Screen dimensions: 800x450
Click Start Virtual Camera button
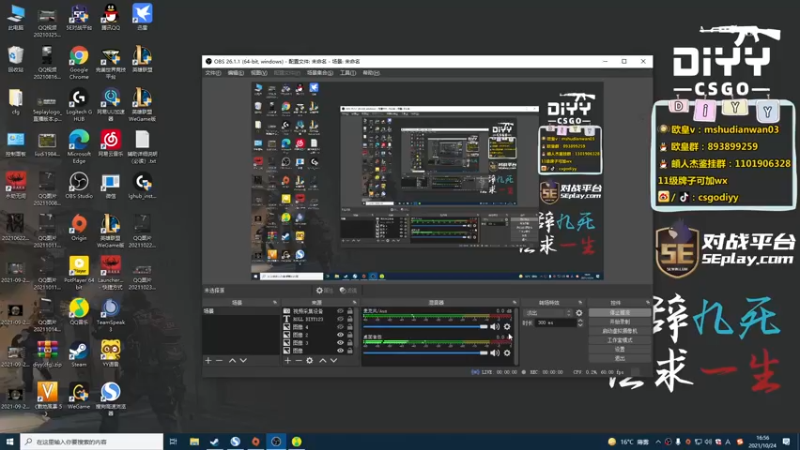click(619, 331)
